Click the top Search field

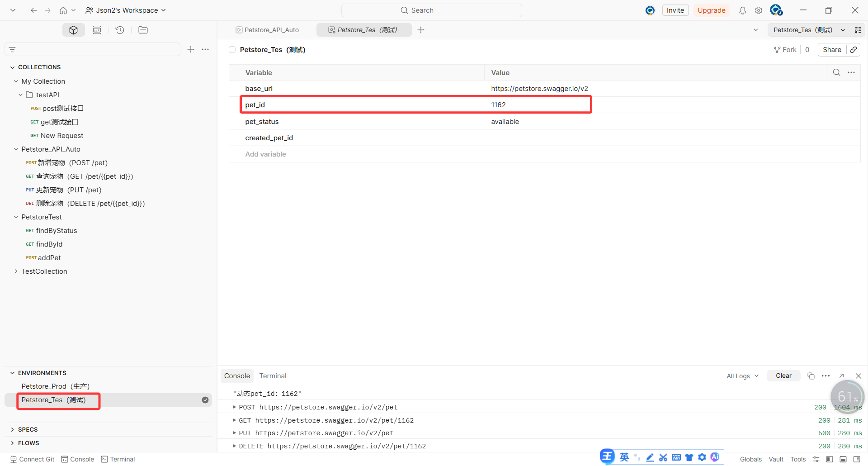click(x=432, y=10)
